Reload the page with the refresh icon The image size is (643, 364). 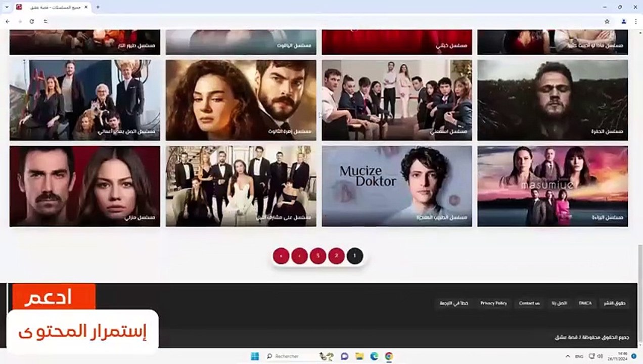pyautogui.click(x=32, y=21)
